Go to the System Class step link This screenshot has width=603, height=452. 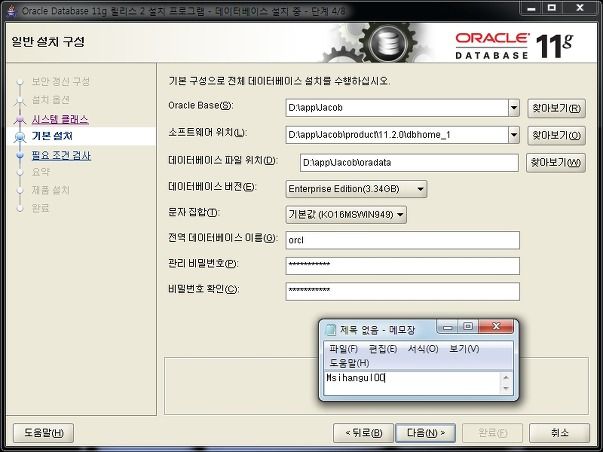[x=60, y=119]
